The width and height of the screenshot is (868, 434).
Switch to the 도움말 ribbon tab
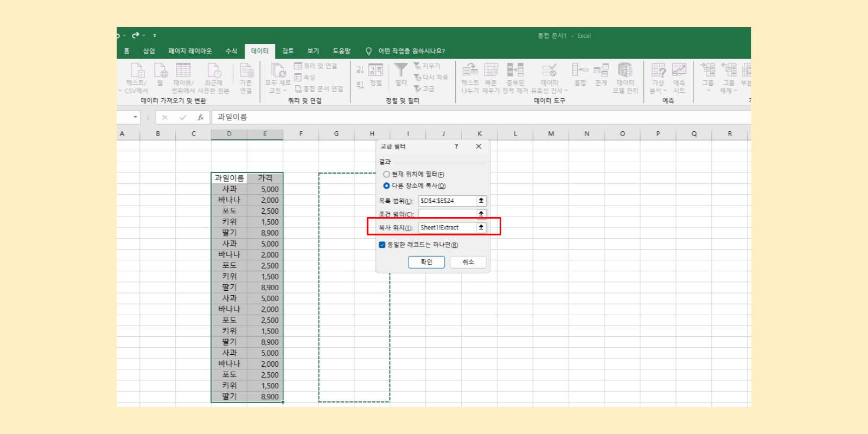click(x=342, y=51)
